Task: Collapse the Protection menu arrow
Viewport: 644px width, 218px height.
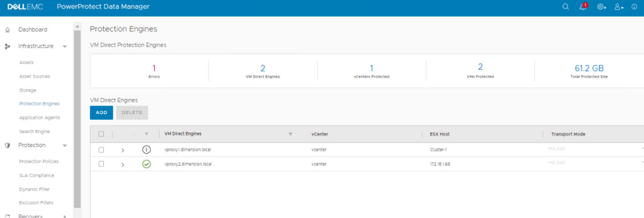Action: (65, 145)
